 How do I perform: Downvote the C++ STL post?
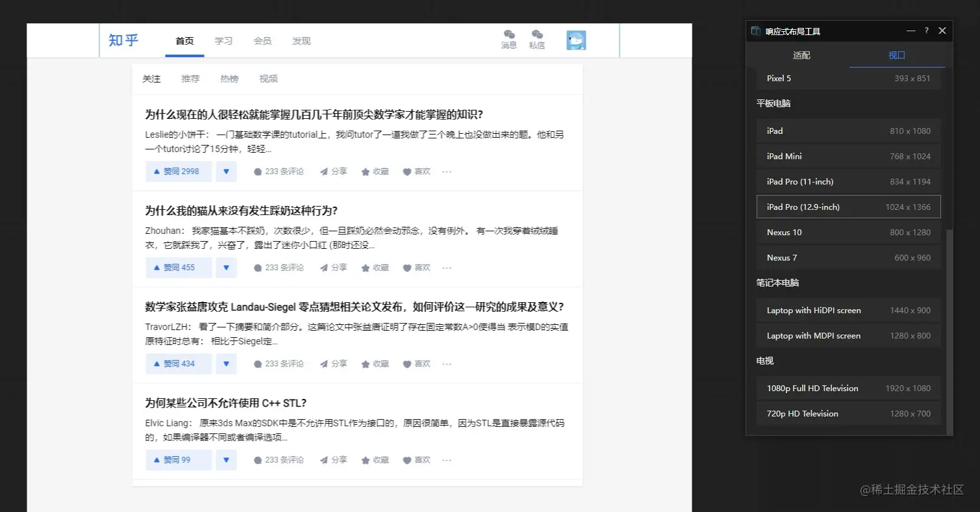[x=226, y=460]
